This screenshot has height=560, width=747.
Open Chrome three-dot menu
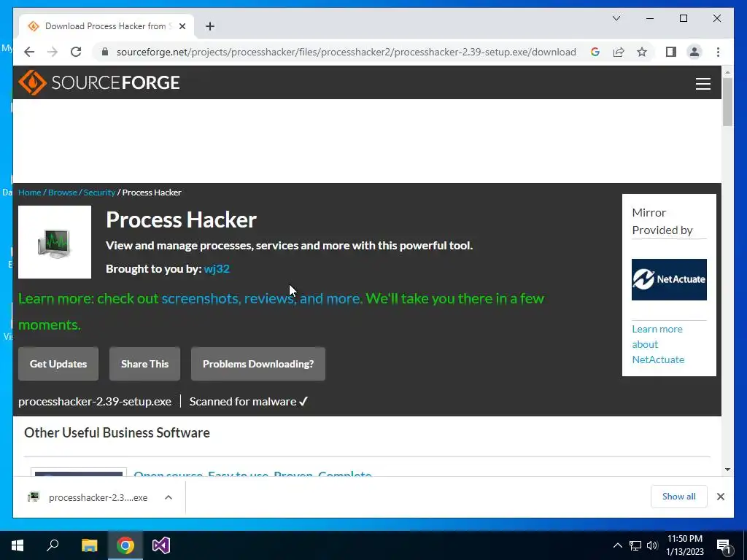click(x=718, y=52)
